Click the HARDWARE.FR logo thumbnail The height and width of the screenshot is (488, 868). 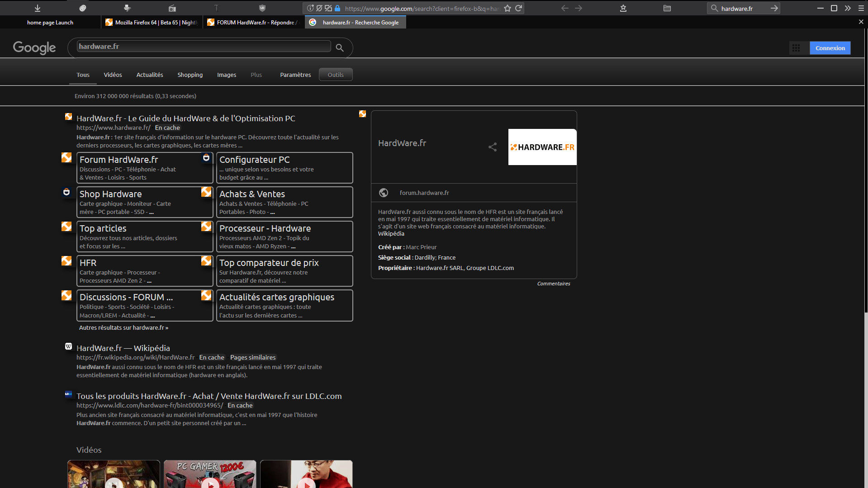542,147
